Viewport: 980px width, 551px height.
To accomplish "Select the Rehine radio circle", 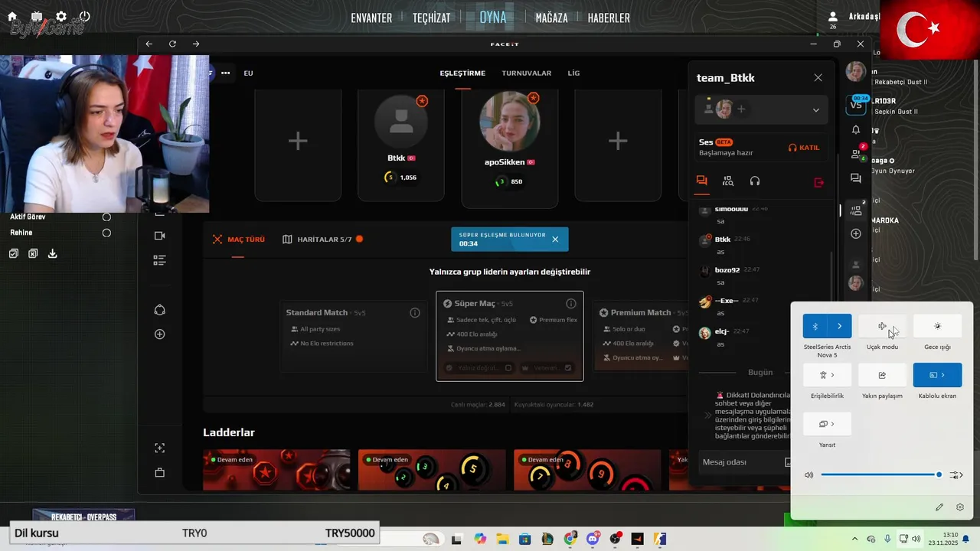I will click(x=106, y=233).
